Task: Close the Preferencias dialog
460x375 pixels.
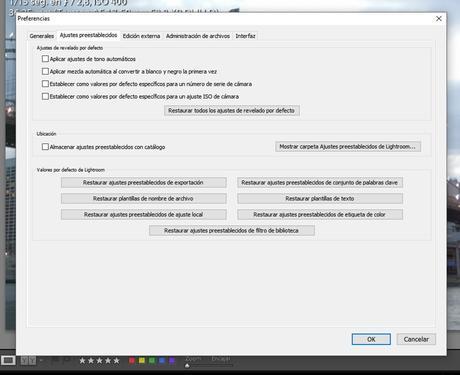Action: tap(439, 19)
